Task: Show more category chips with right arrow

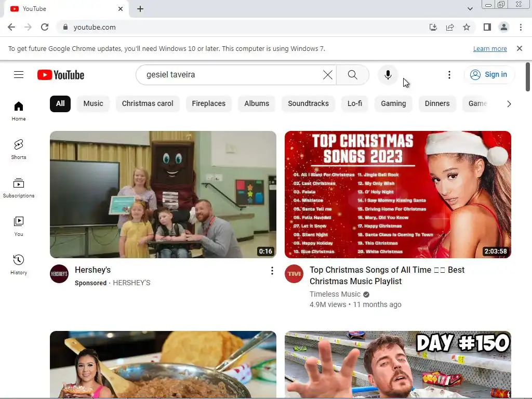Action: [x=509, y=104]
